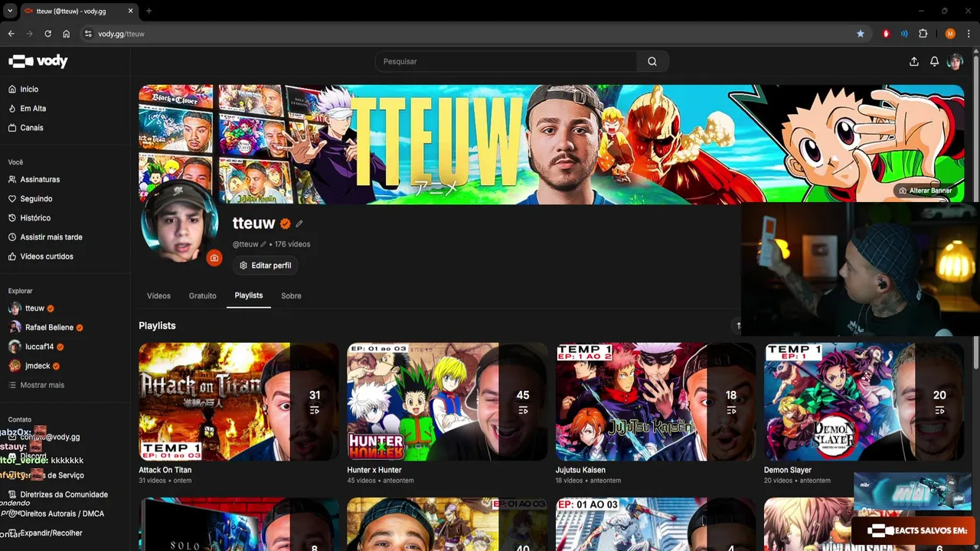Select luccaf14 channel in Explorar
The height and width of the screenshot is (551, 980).
(39, 347)
